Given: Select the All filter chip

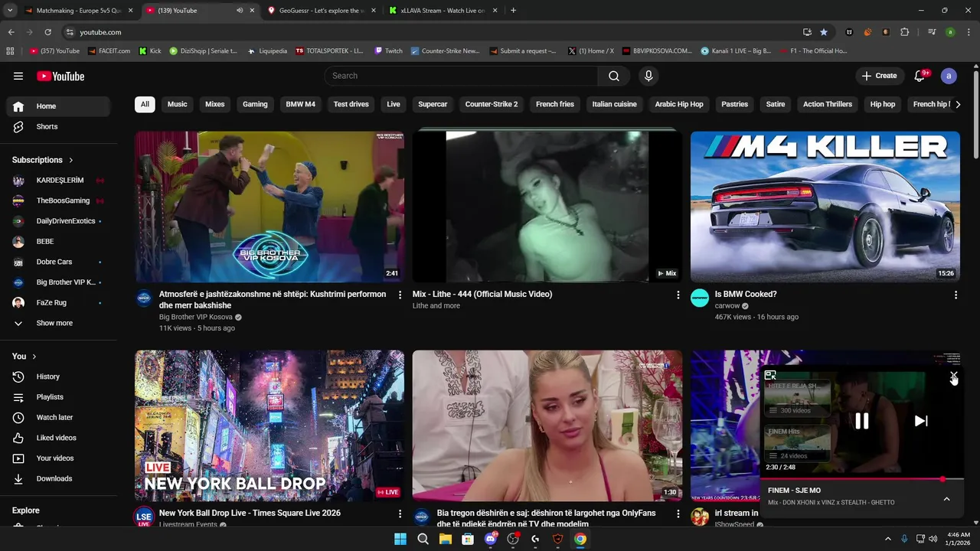Looking at the screenshot, I should [x=145, y=104].
